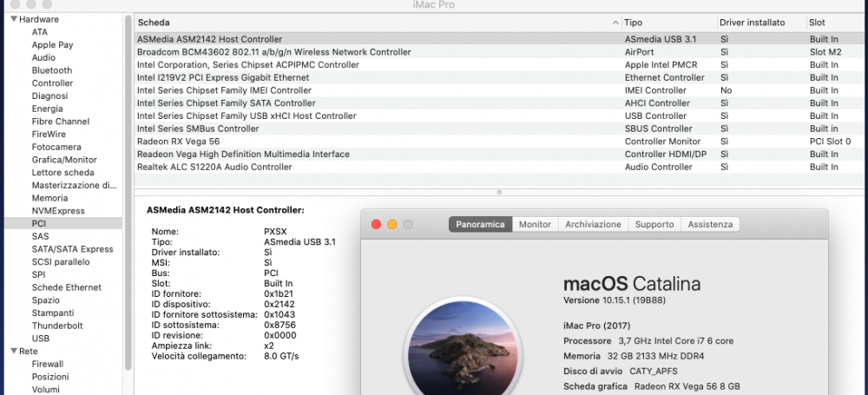Select Broadcom BCM43602 Wireless Network Controller row
The height and width of the screenshot is (395, 868).
[499, 52]
